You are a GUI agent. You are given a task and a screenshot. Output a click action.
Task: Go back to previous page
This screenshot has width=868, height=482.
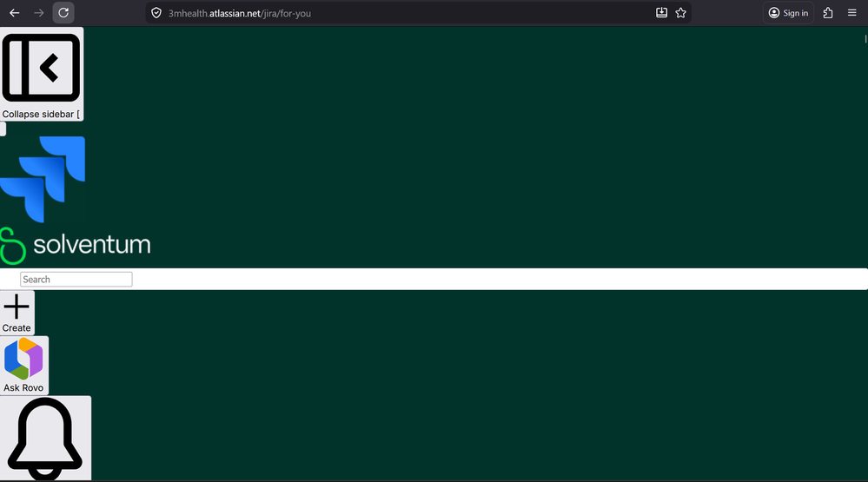tap(15, 13)
